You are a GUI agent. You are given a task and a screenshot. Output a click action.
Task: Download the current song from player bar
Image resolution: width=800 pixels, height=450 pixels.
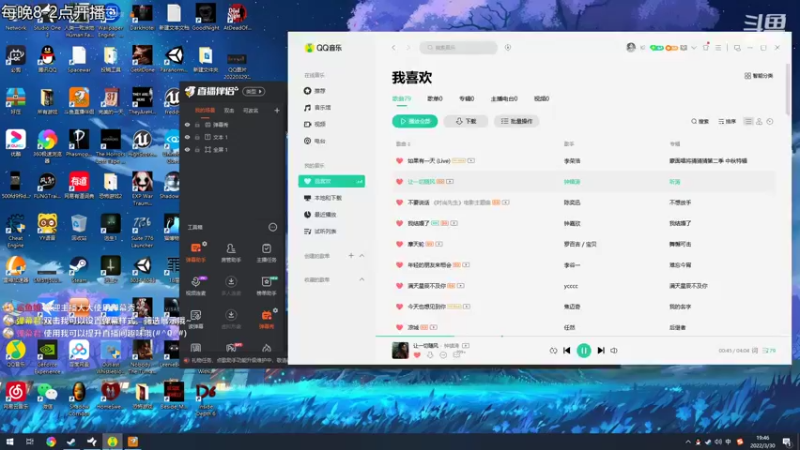tap(430, 355)
